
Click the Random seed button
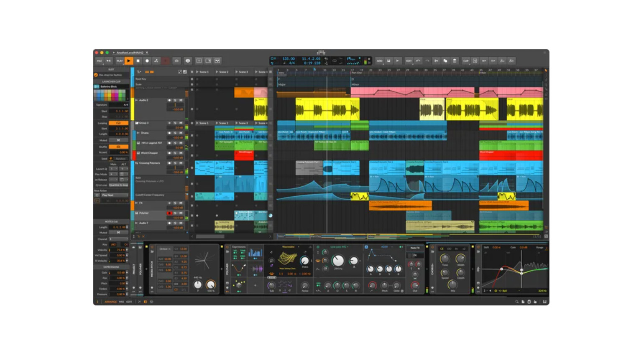point(120,159)
